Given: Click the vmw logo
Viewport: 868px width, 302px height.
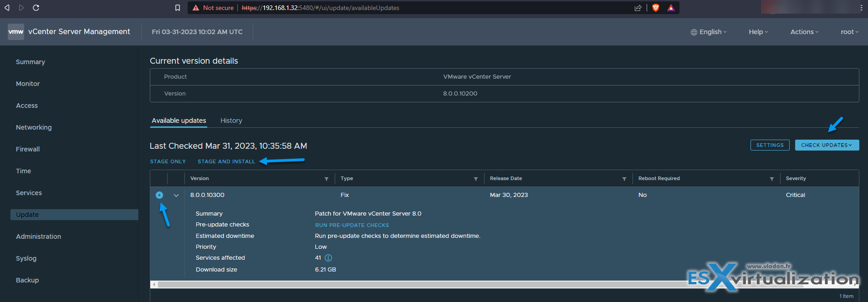Looking at the screenshot, I should [x=16, y=32].
